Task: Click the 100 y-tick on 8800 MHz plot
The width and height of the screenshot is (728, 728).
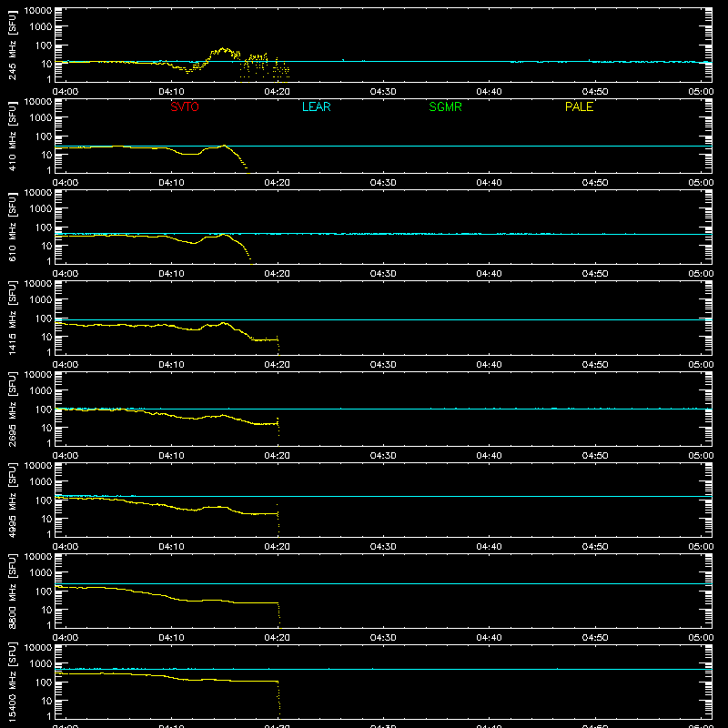Action: pos(44,591)
